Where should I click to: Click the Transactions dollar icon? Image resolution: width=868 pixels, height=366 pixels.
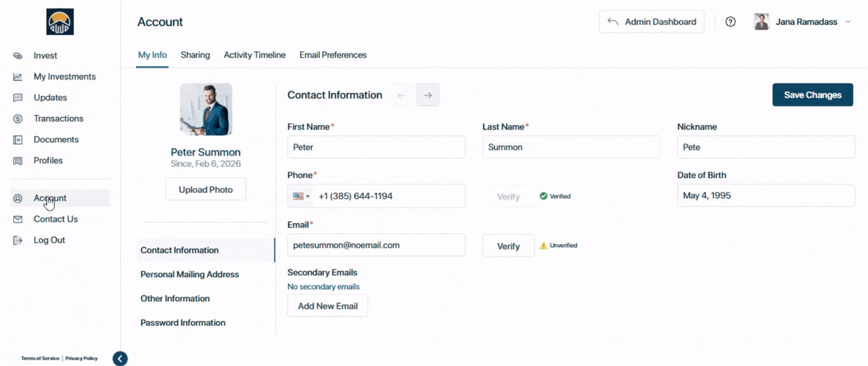click(x=18, y=119)
